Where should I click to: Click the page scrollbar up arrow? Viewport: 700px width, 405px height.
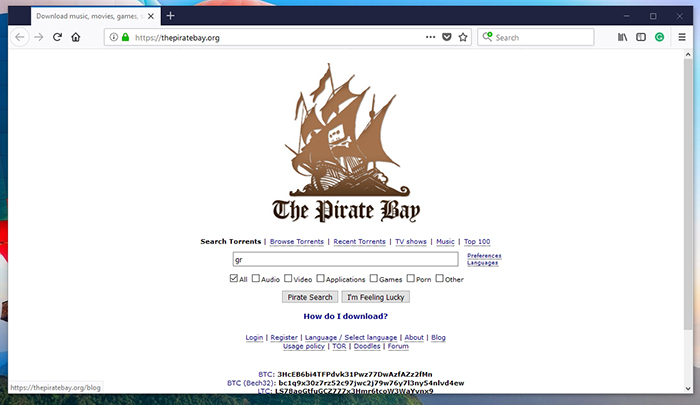[x=688, y=54]
